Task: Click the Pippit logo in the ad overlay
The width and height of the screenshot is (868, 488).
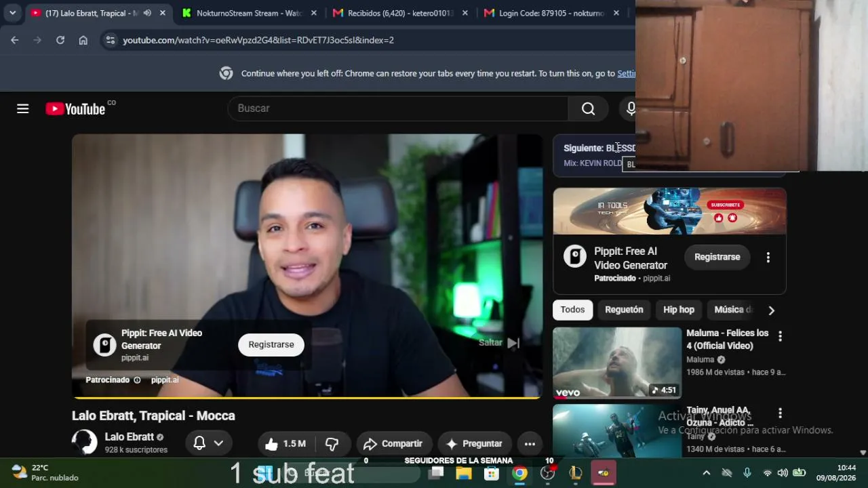Action: 104,345
